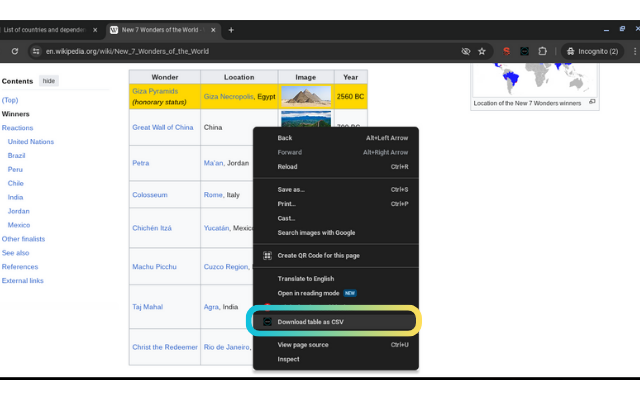Open the table-to-CSV extension toolbar icon
Image resolution: width=640 pixels, height=400 pixels.
(524, 51)
